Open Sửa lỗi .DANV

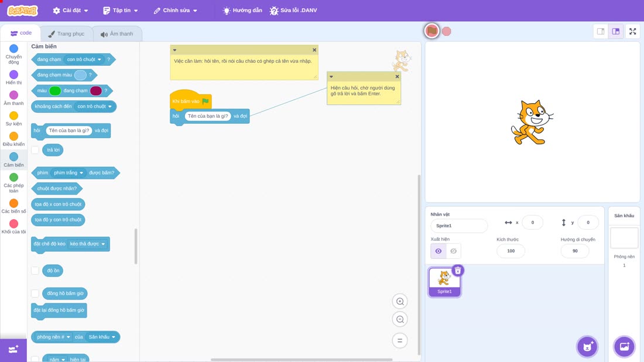[x=293, y=11]
